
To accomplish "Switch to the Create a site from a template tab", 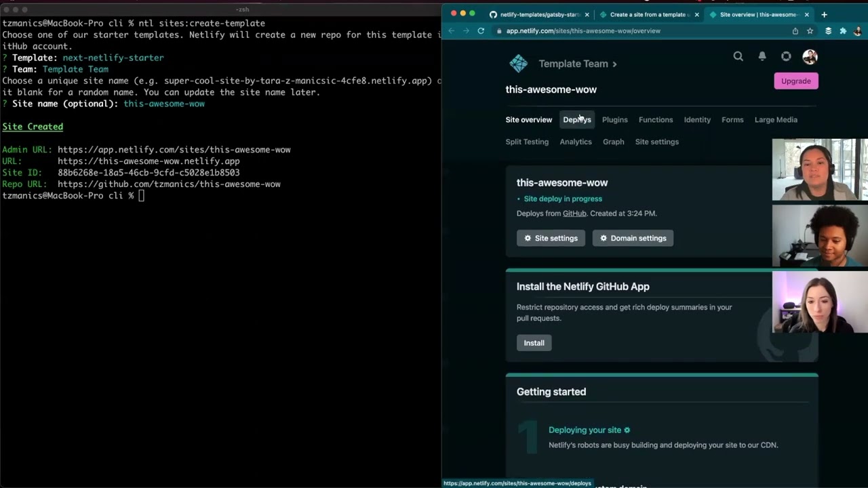I will (648, 14).
